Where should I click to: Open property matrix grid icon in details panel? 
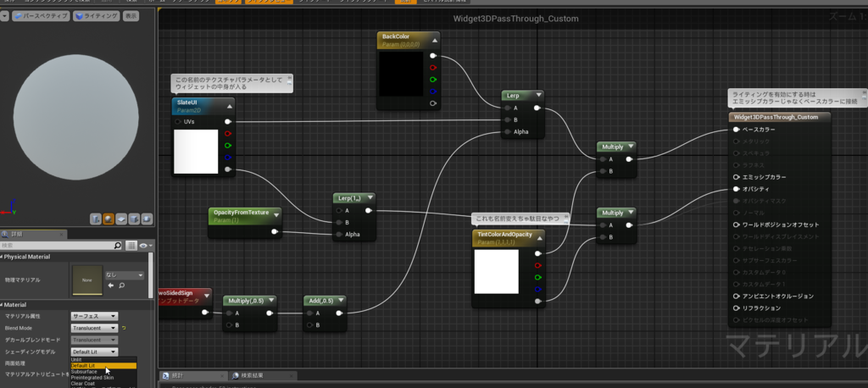pos(131,245)
